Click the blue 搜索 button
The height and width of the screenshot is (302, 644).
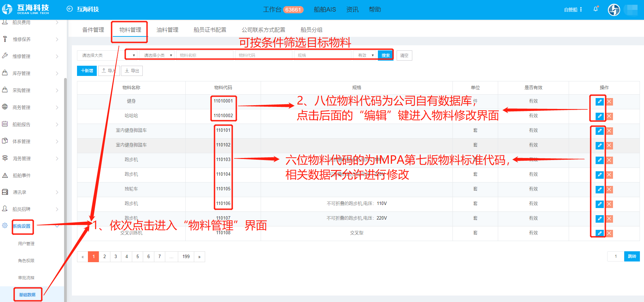[386, 55]
